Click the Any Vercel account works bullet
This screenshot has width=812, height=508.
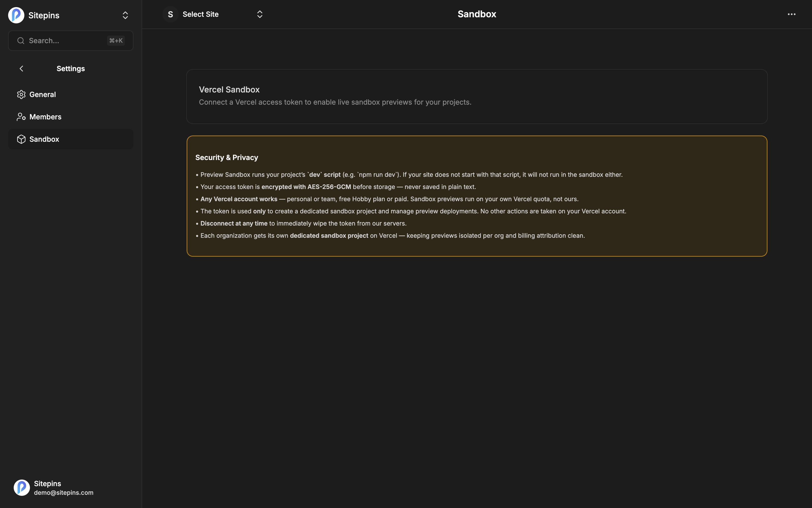click(387, 199)
